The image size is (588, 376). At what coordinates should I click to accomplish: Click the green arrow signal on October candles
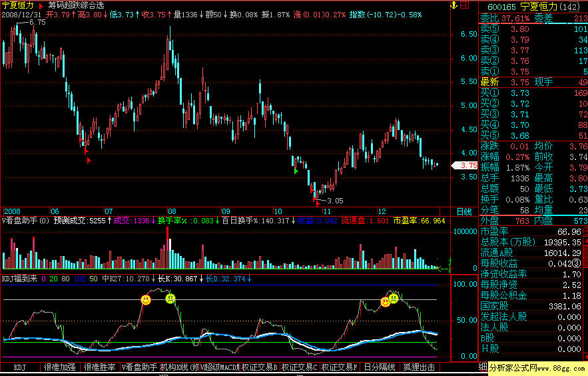coord(296,171)
